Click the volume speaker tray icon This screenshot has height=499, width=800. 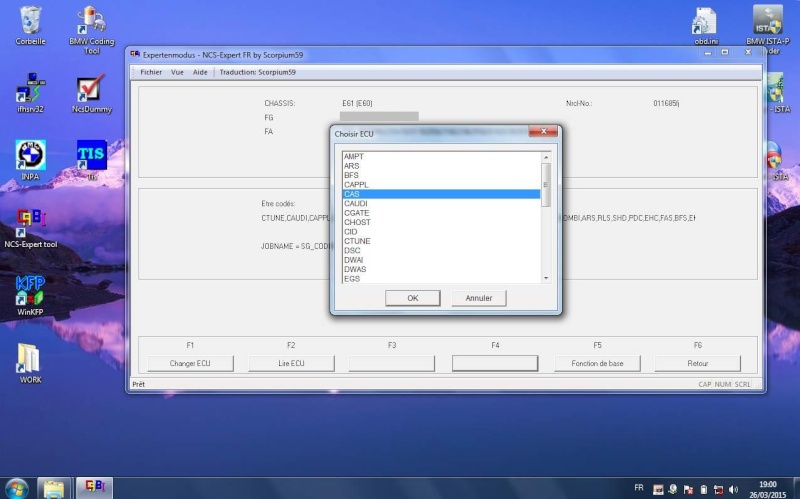click(734, 489)
